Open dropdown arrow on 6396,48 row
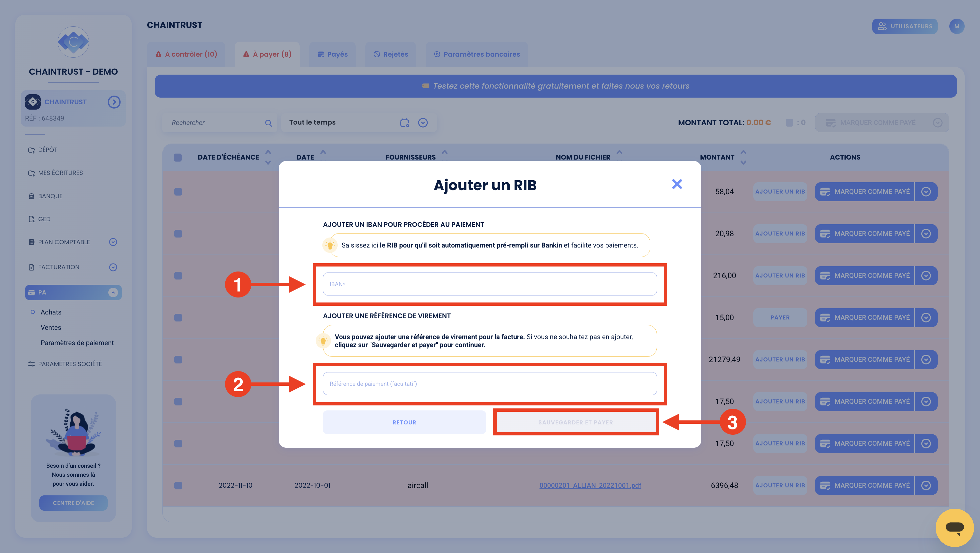Image resolution: width=980 pixels, height=553 pixels. tap(926, 485)
